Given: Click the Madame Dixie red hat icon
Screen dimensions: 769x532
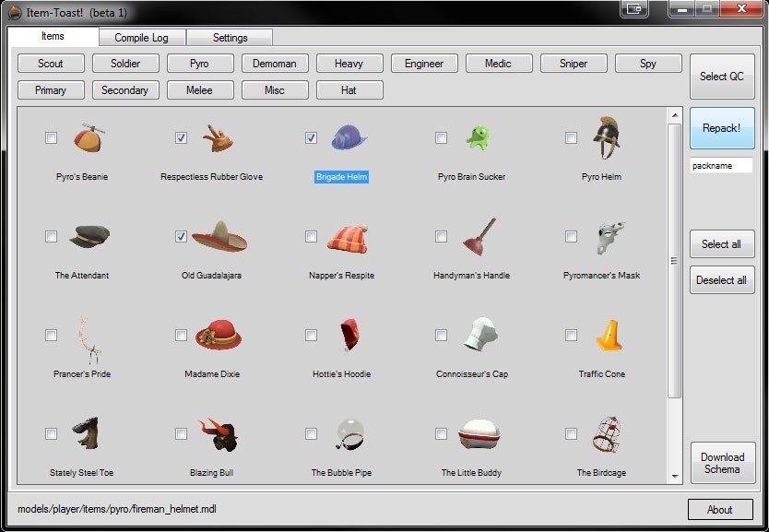Looking at the screenshot, I should 219,336.
